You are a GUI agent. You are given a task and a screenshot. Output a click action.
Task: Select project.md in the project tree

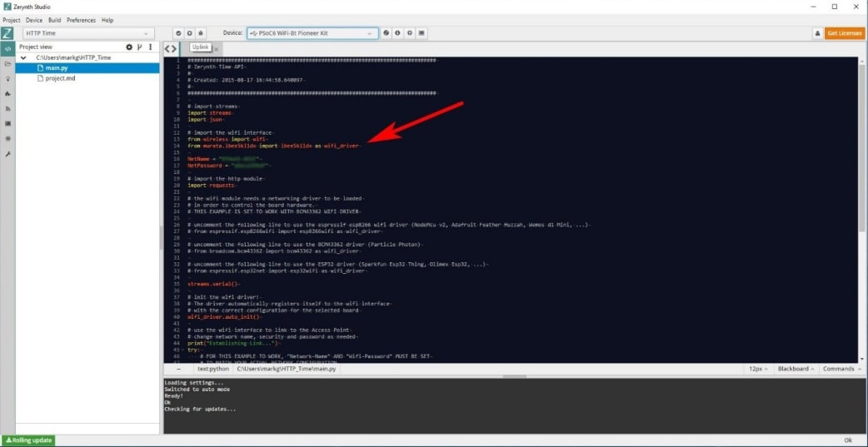pos(87,78)
